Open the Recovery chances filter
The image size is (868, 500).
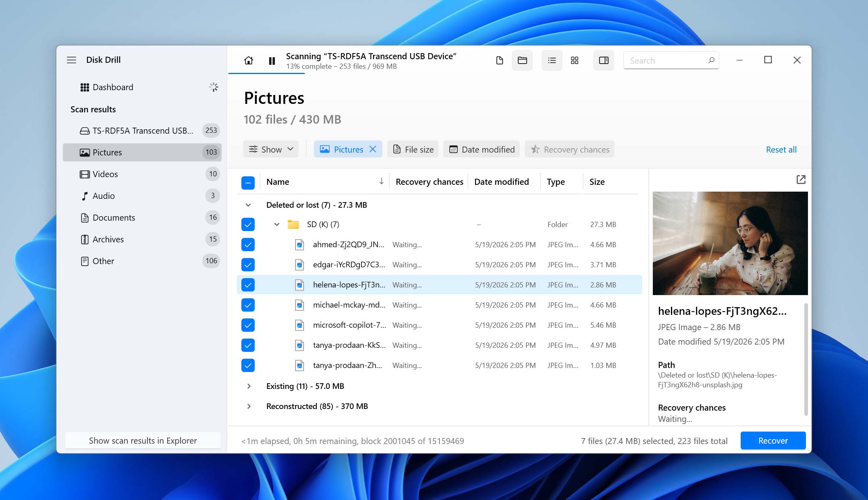[x=570, y=149]
